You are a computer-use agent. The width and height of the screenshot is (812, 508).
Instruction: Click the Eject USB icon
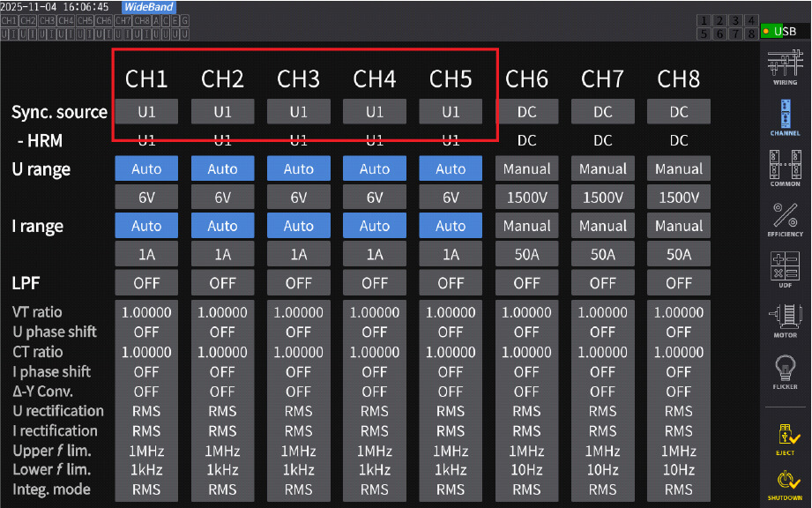(785, 437)
